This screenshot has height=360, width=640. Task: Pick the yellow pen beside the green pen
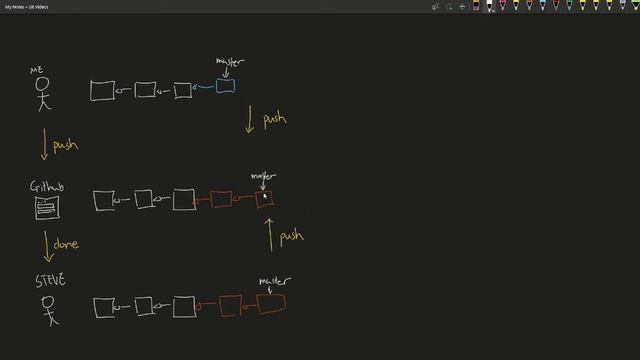click(x=582, y=5)
